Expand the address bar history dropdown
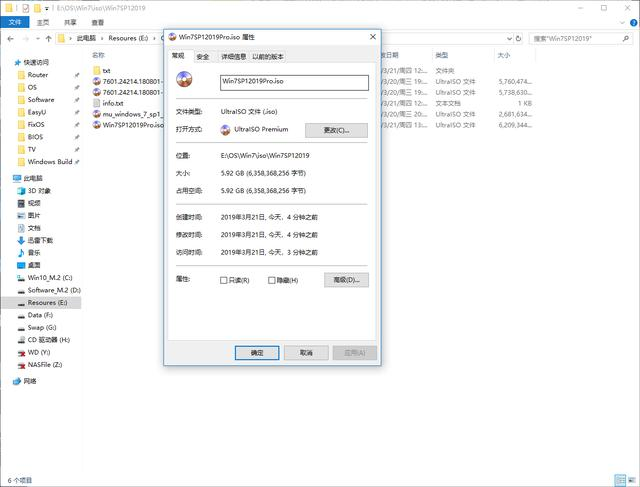 click(509, 39)
